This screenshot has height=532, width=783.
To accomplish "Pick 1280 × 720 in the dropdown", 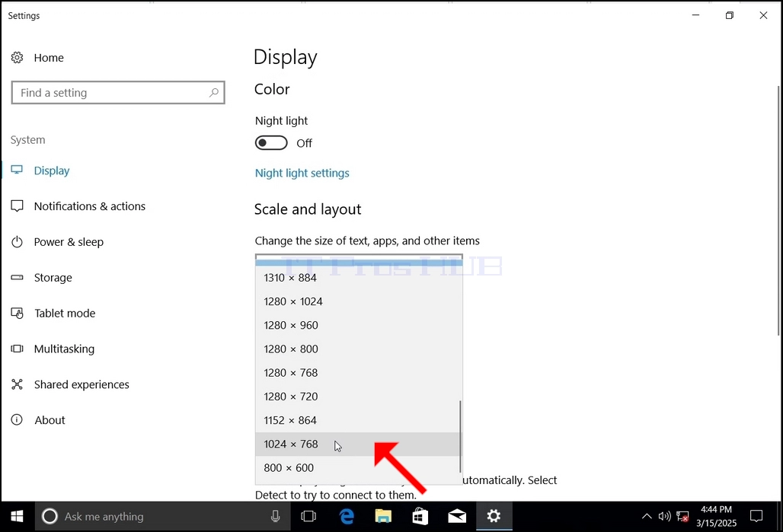I will [357, 397].
